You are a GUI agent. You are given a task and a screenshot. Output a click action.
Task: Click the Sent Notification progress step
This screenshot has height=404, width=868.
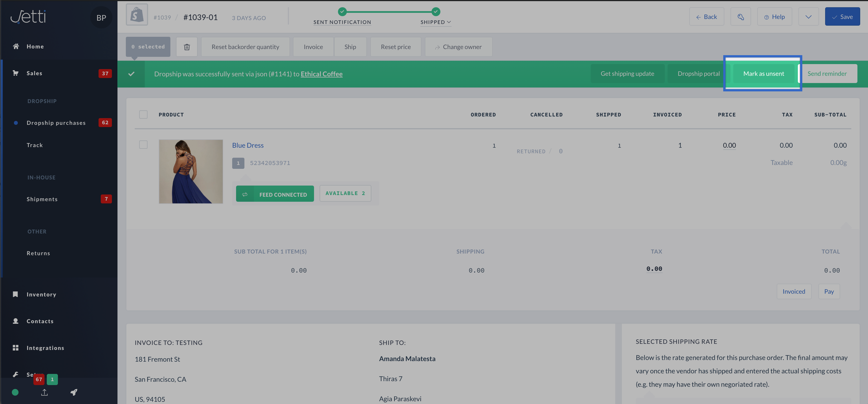point(342,22)
